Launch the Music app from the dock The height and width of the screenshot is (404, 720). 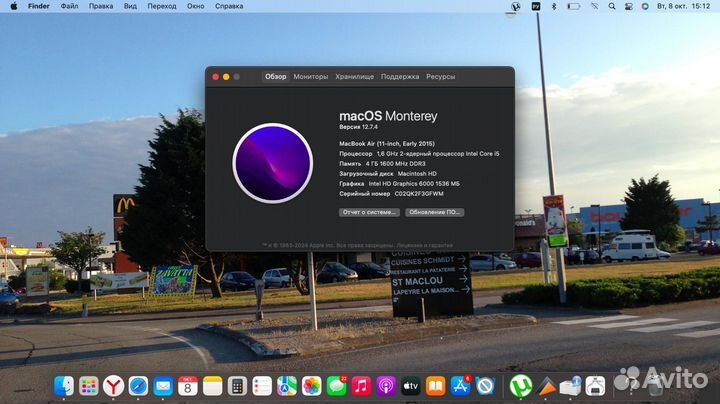[x=361, y=386]
